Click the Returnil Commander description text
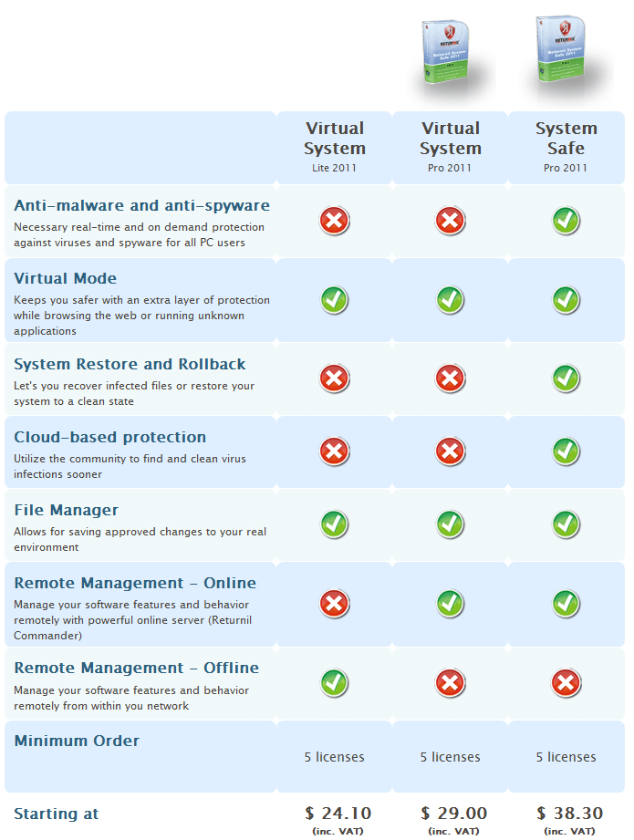Screen dimensions: 634x840 pyautogui.click(x=133, y=620)
